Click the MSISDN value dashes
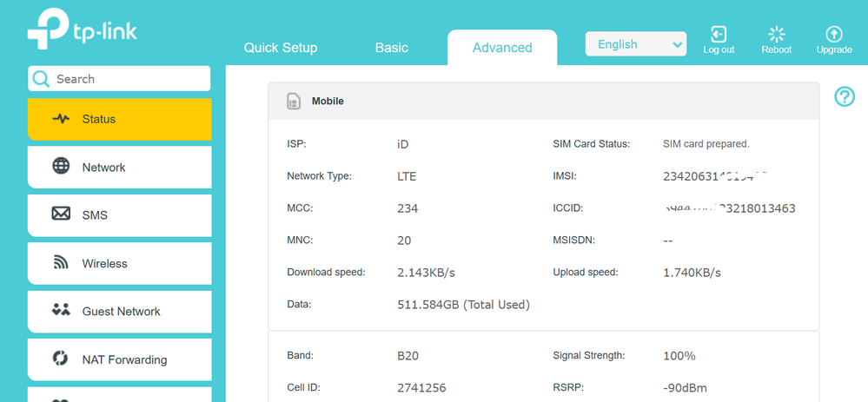The image size is (868, 402). (x=667, y=241)
